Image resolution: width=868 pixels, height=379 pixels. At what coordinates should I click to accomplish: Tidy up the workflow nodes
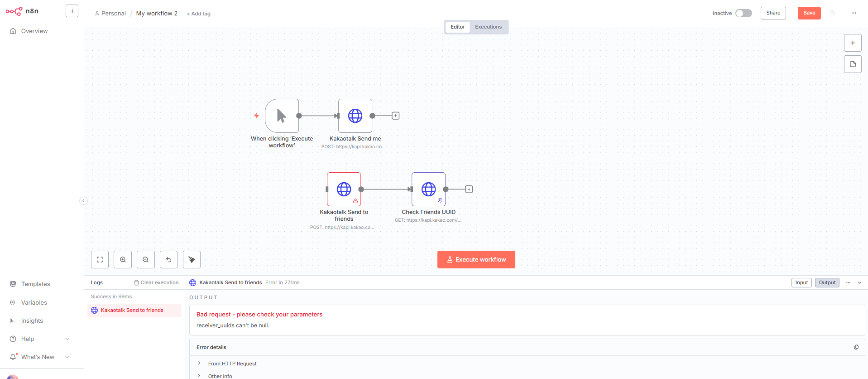point(192,260)
